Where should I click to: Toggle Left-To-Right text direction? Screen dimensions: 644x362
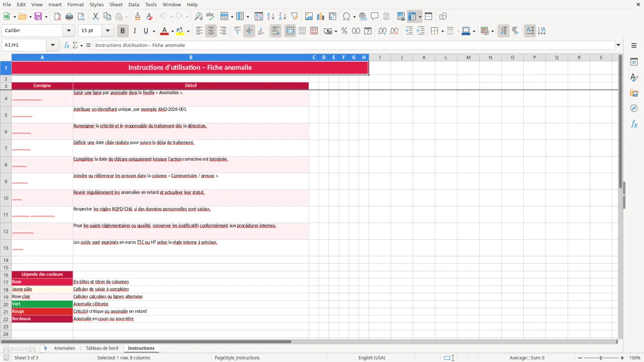tap(503, 31)
